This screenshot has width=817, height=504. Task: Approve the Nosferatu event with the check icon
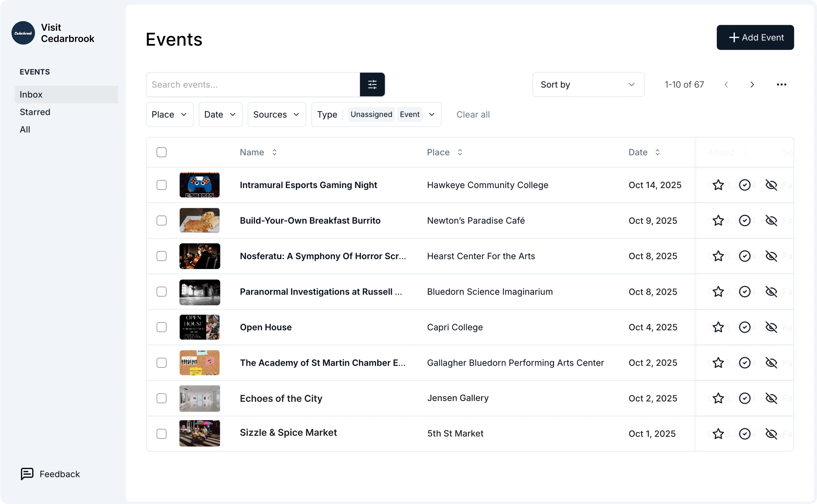coord(745,256)
